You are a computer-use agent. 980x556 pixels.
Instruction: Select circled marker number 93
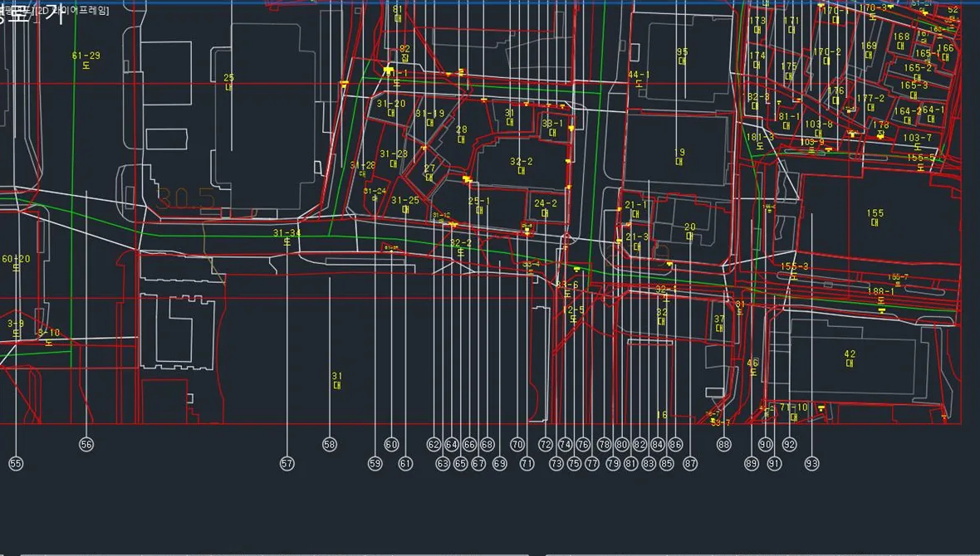point(811,464)
